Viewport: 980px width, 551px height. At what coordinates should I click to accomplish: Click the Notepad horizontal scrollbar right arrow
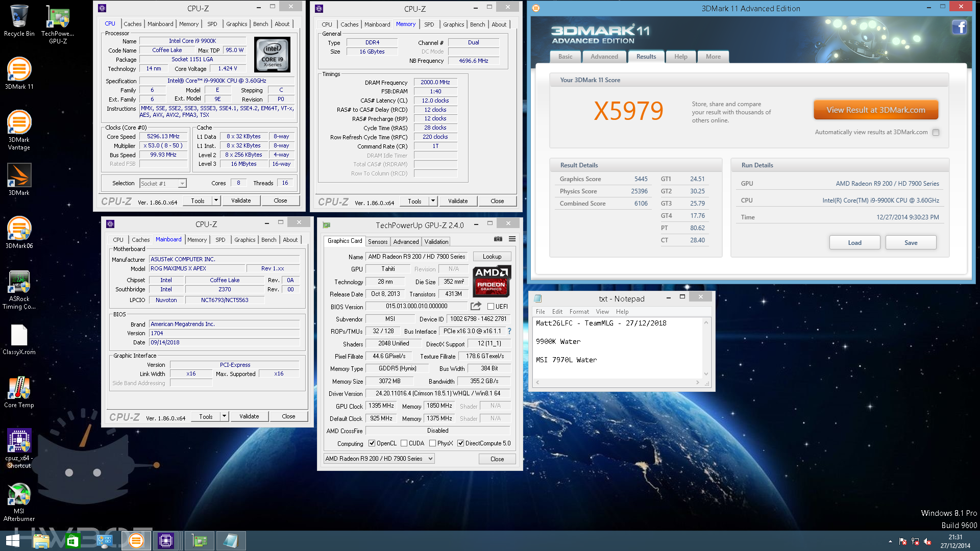(698, 382)
